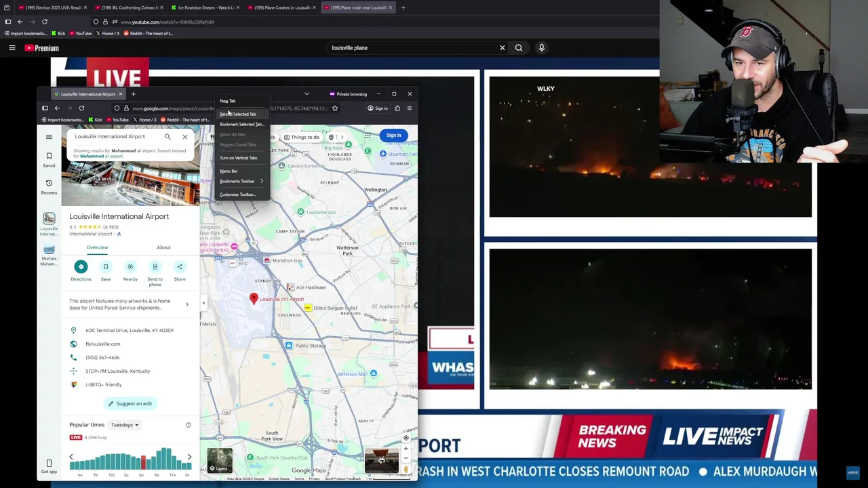The width and height of the screenshot is (868, 488).
Task: Zoom out on the map
Action: pos(406,457)
